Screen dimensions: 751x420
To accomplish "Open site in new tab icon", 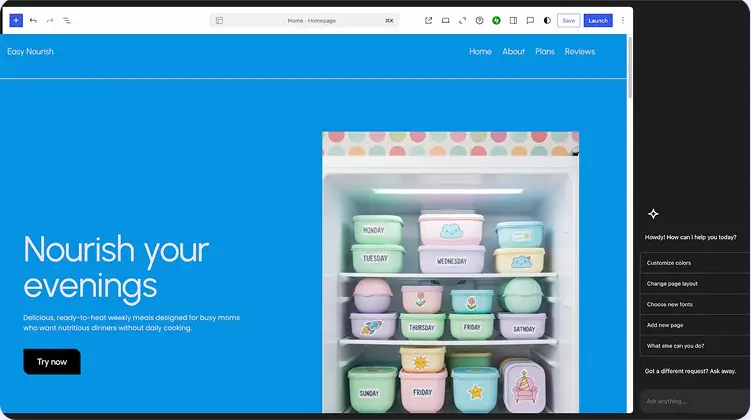I will click(x=429, y=20).
